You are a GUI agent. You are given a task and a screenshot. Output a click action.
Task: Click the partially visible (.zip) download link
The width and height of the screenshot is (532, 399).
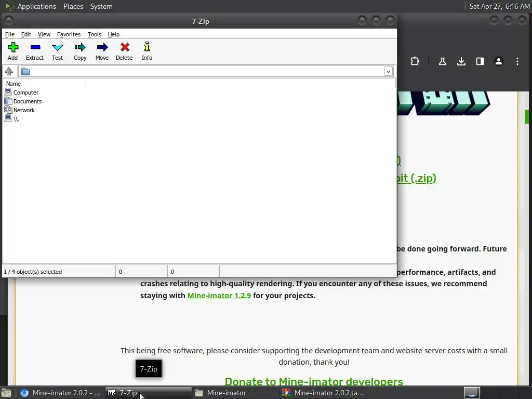click(x=417, y=178)
